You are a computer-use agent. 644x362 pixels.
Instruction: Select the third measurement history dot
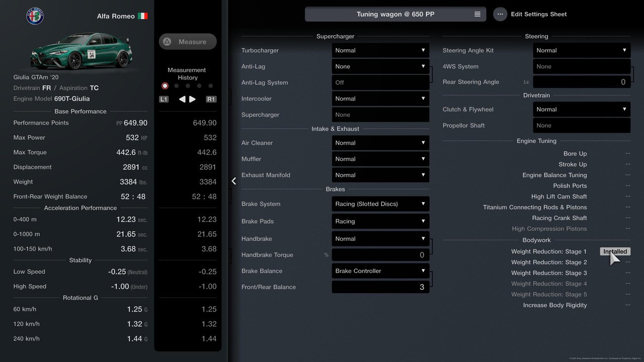click(x=188, y=86)
